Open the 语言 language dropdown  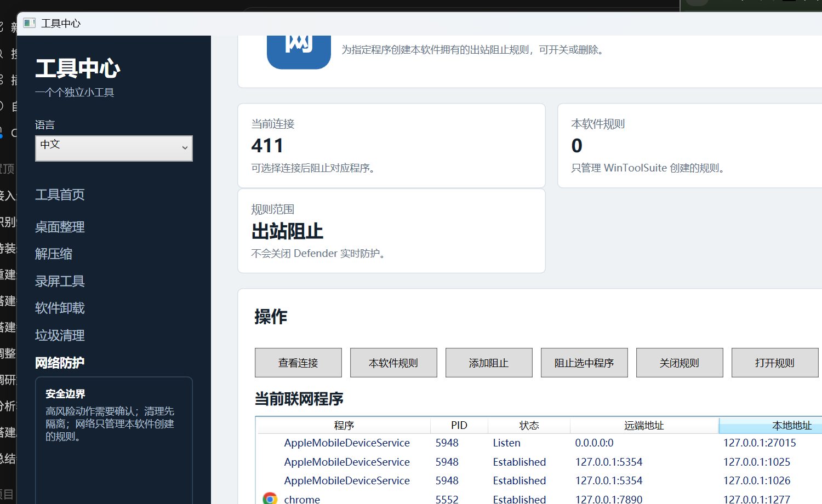point(114,148)
